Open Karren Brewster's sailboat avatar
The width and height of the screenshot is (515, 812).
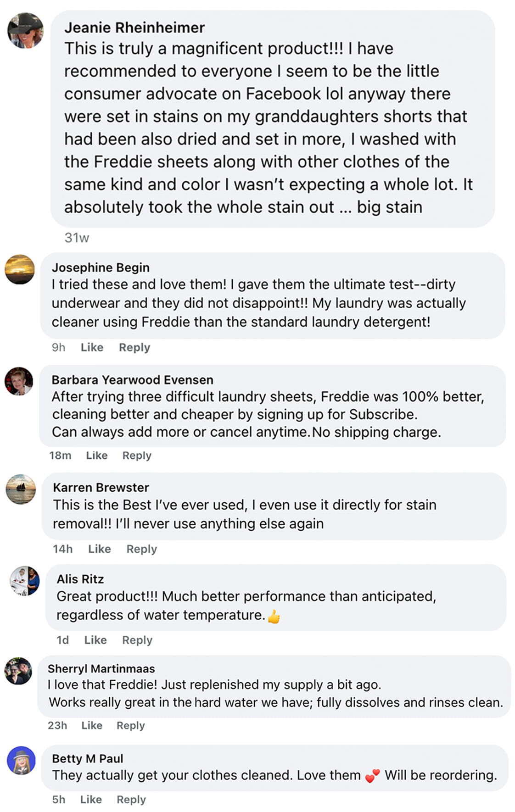21,489
